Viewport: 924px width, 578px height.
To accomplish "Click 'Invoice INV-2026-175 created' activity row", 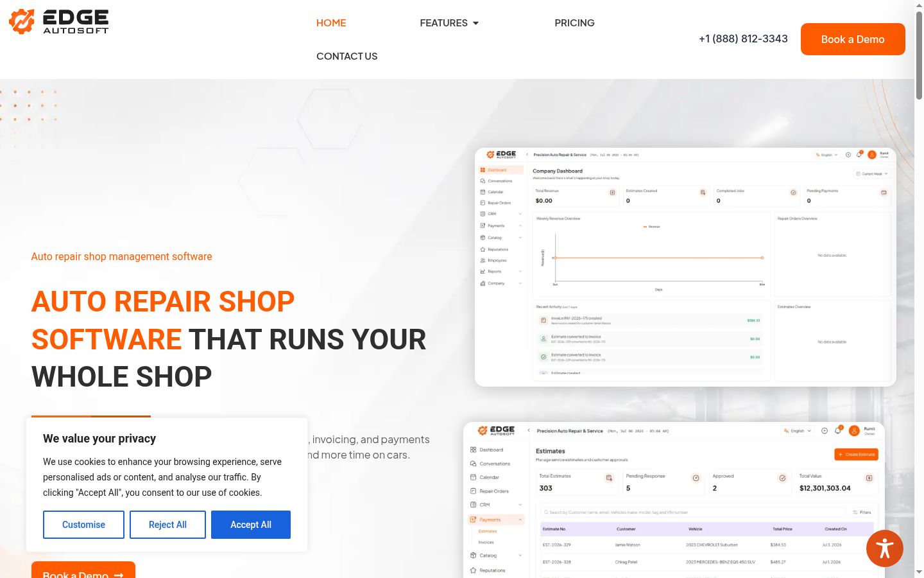I will 649,320.
